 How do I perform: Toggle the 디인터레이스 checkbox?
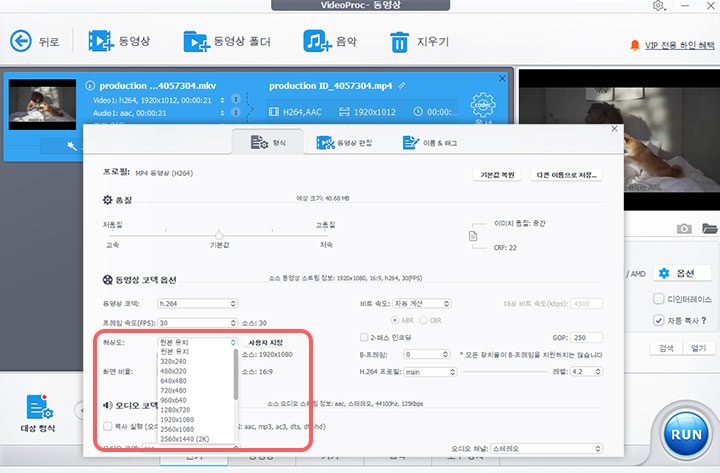658,299
